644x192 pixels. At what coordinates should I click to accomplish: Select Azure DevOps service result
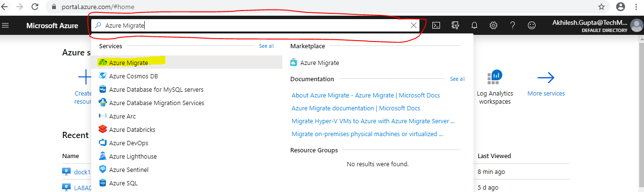tap(187, 143)
